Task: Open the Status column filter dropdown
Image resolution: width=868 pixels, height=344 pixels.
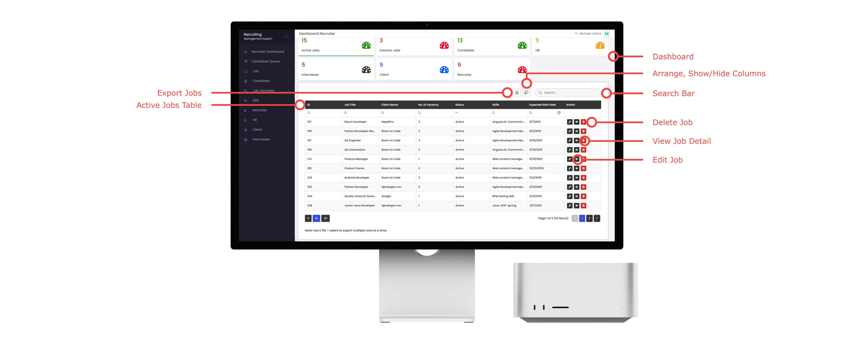Action: point(471,113)
